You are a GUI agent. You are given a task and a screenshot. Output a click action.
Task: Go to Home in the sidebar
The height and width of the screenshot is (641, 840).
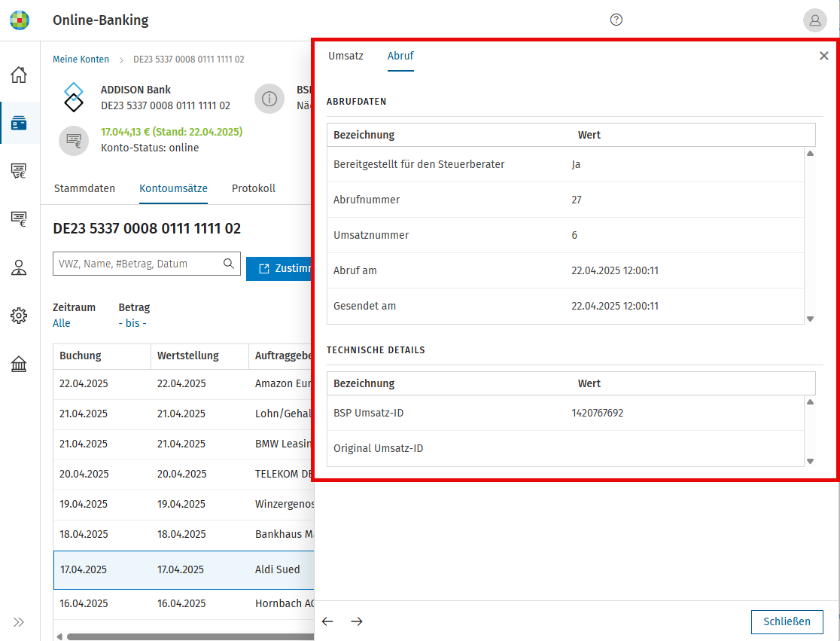pyautogui.click(x=19, y=75)
